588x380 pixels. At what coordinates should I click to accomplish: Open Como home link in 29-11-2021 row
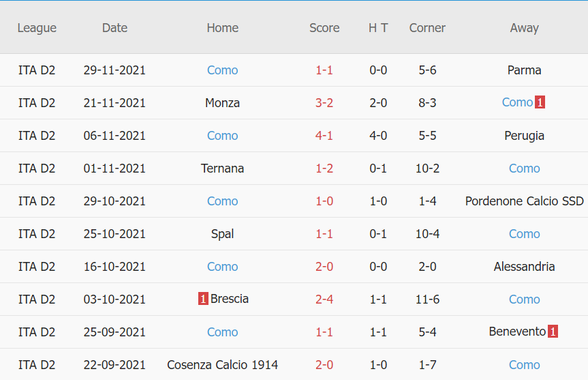pyautogui.click(x=222, y=70)
